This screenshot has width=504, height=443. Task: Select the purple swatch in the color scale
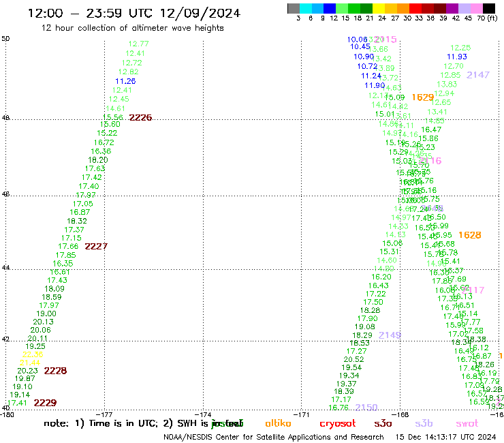(452, 8)
